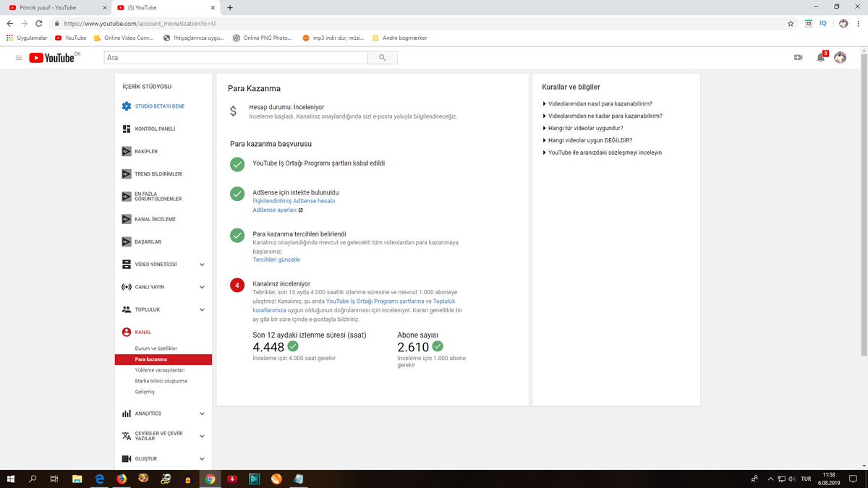
Task: Open the notifications bell
Action: pyautogui.click(x=820, y=58)
